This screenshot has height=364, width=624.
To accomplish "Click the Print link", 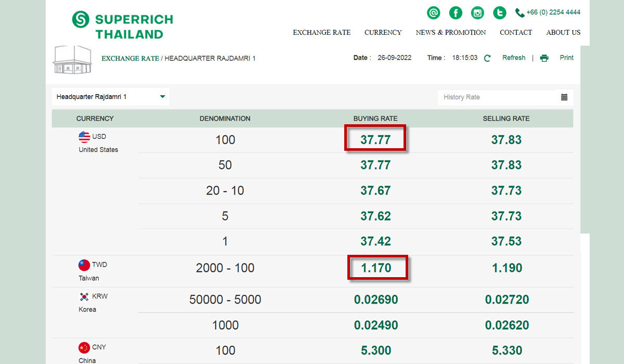I will (567, 58).
